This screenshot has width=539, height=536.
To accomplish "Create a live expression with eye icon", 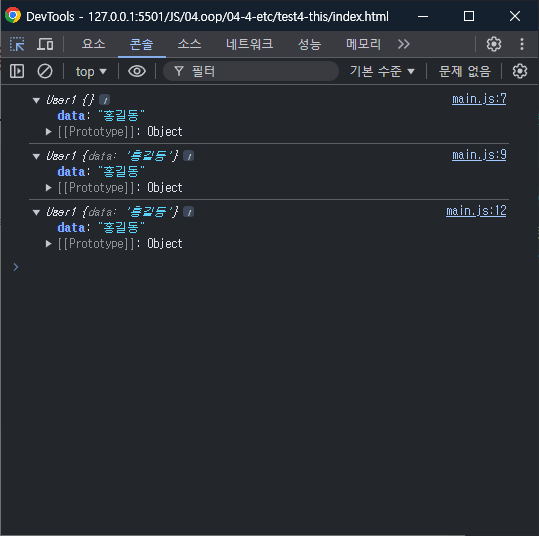I will [137, 72].
